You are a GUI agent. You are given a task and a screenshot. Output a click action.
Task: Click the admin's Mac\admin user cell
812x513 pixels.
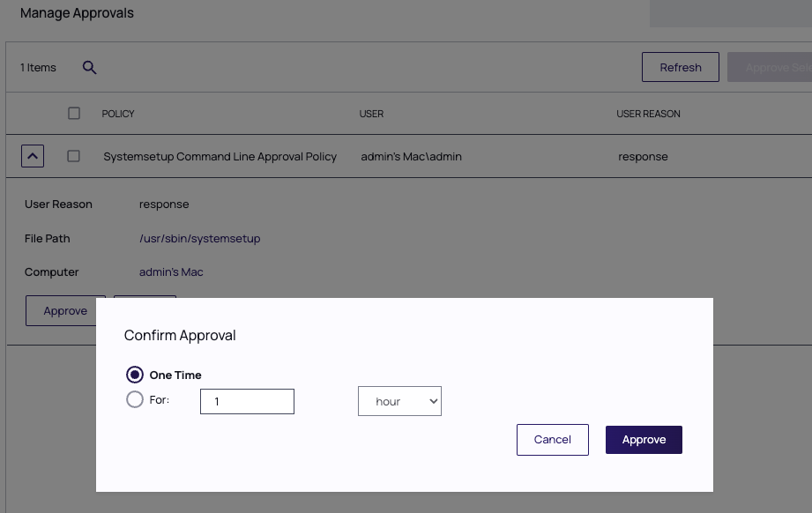click(x=411, y=157)
